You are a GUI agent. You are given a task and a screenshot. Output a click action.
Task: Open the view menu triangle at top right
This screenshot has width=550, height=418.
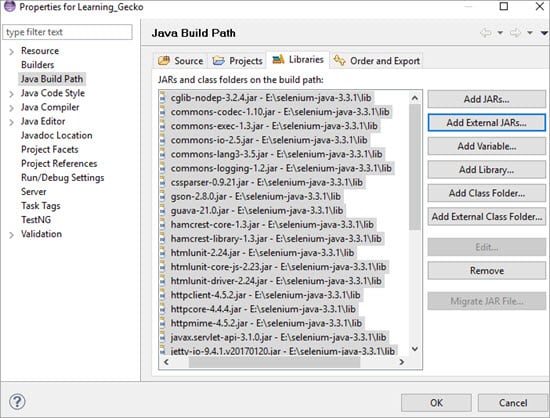544,33
